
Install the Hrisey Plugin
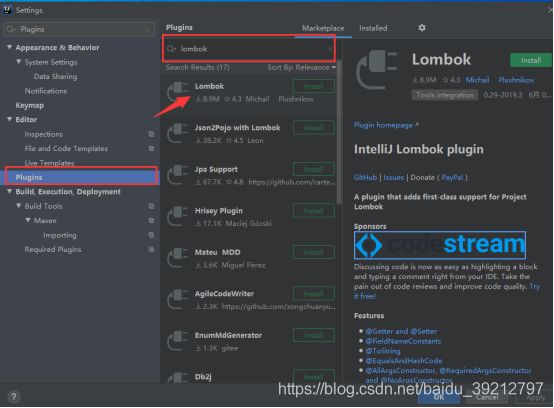(x=314, y=211)
